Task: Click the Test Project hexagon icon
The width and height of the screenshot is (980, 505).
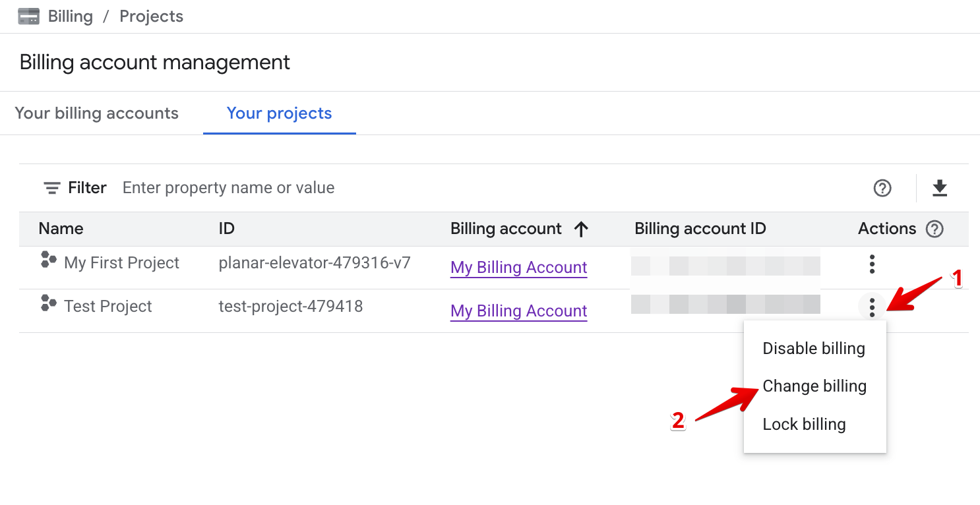Action: pyautogui.click(x=48, y=303)
